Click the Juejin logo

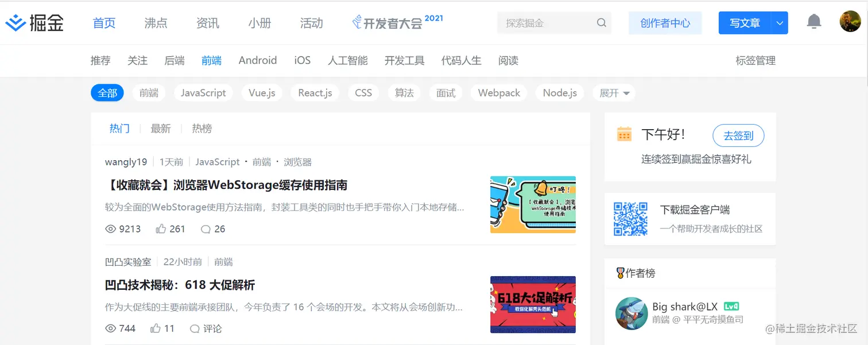pyautogui.click(x=34, y=23)
